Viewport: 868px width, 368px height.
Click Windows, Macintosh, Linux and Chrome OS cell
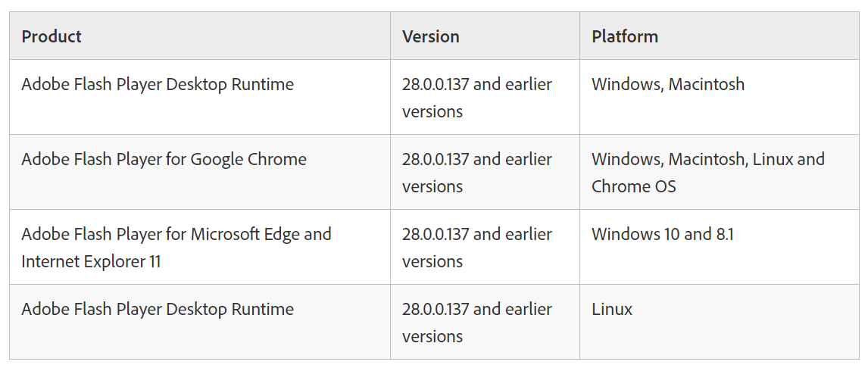coord(719,172)
